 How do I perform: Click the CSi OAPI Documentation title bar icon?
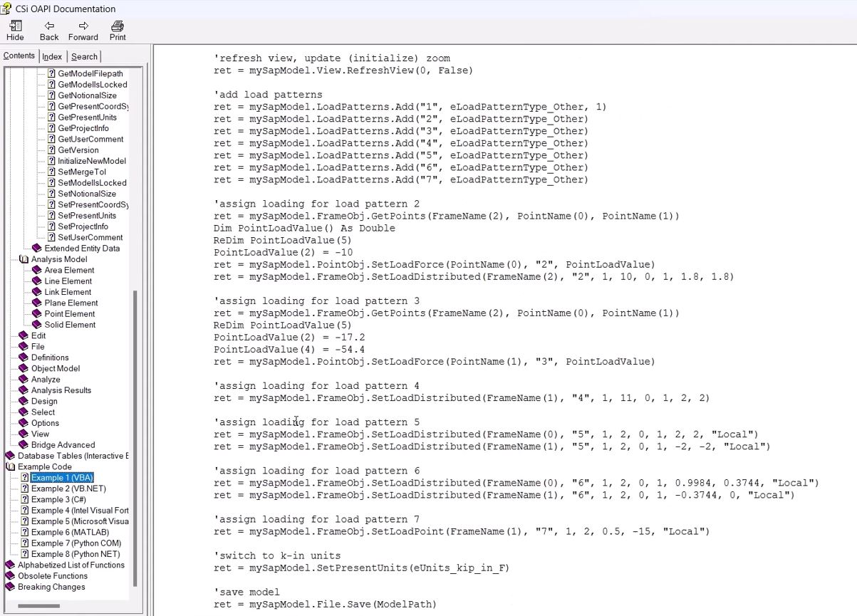pos(6,9)
